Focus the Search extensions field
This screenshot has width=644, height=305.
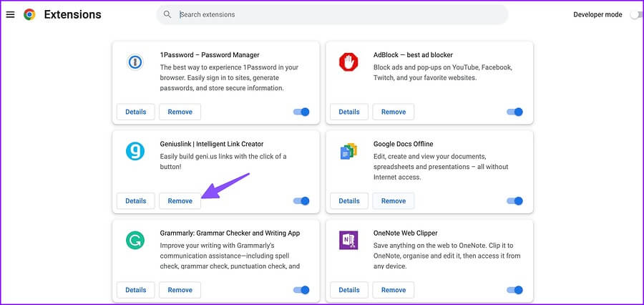[x=332, y=14]
